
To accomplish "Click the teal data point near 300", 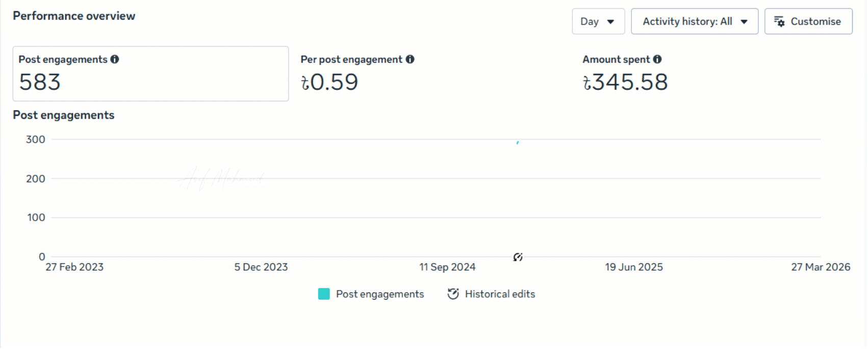I will pos(518,143).
